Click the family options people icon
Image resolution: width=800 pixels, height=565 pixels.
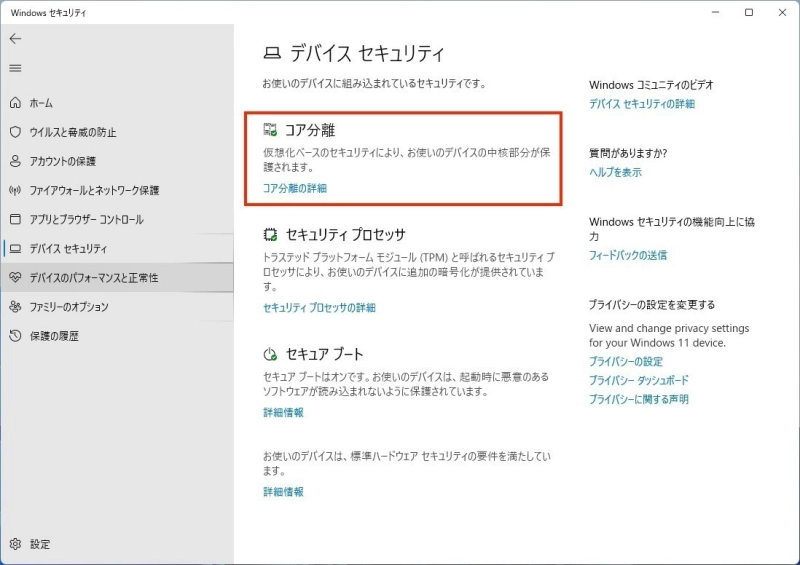point(15,306)
